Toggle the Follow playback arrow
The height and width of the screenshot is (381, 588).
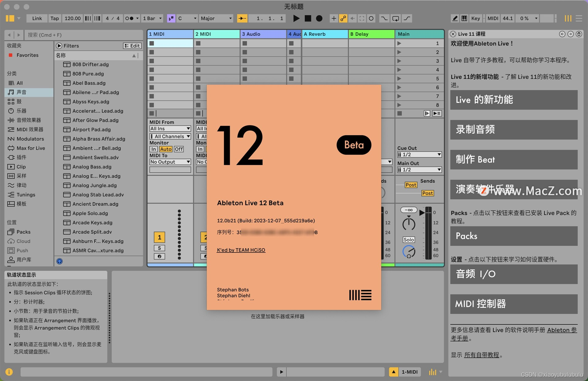242,18
